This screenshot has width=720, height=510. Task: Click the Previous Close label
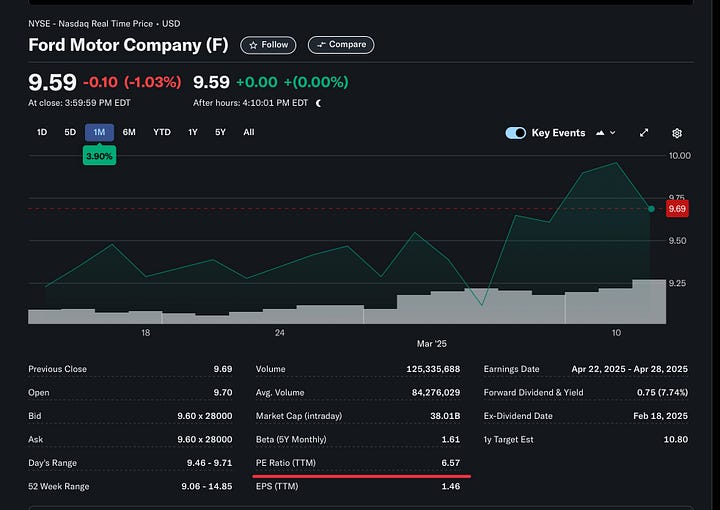(x=57, y=369)
